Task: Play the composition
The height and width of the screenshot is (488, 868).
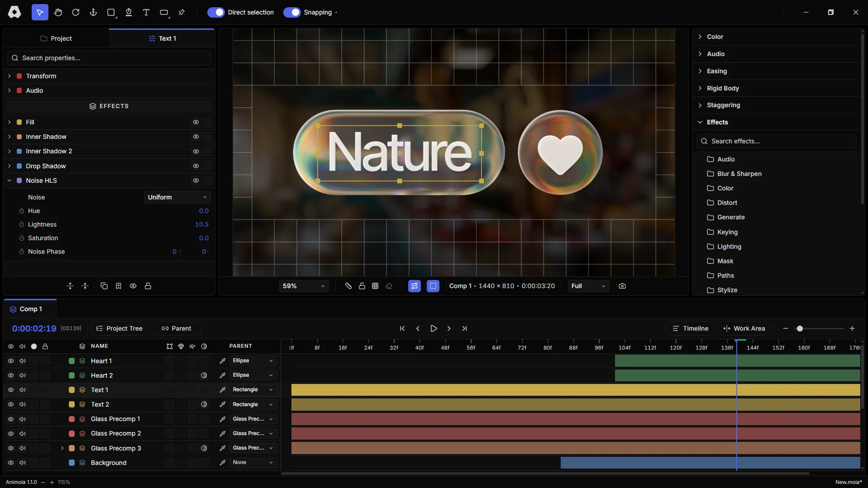Action: tap(434, 328)
